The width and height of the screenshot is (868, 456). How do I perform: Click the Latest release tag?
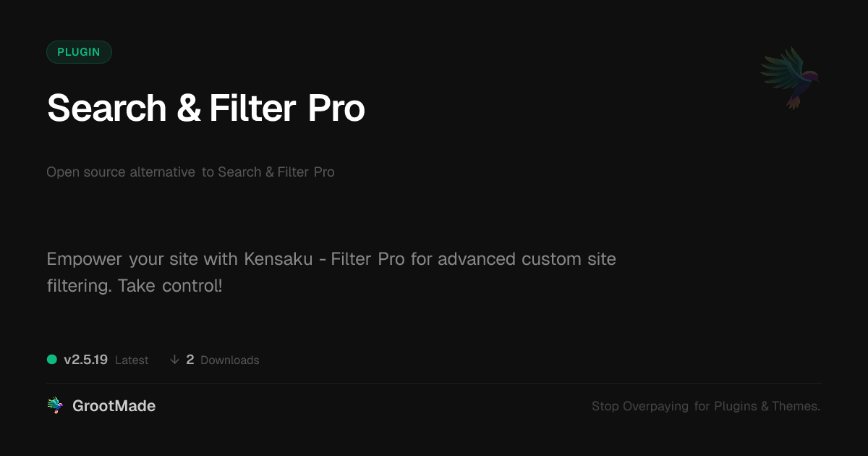pyautogui.click(x=132, y=360)
